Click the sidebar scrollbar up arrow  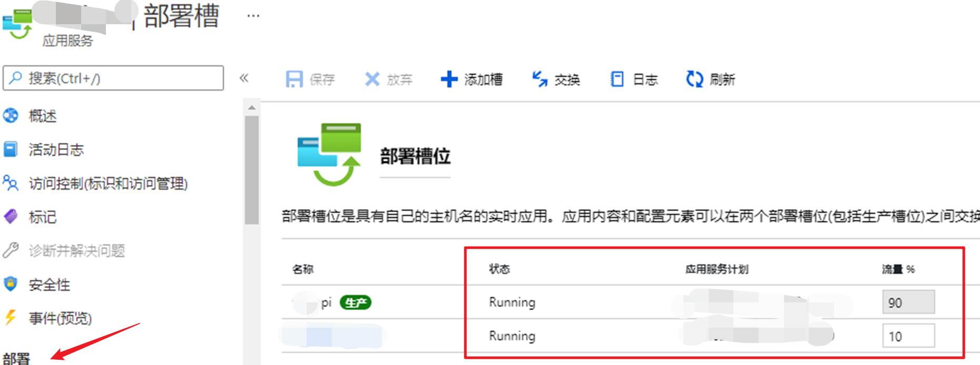(x=252, y=107)
